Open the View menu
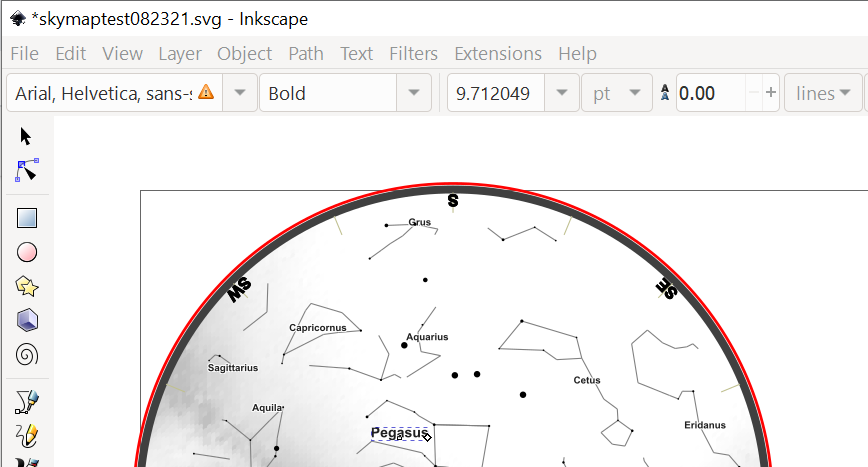 (122, 54)
